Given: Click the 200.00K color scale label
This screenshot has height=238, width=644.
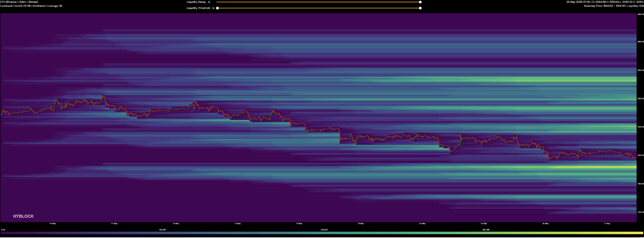Looking at the screenshot, I should point(324,230).
